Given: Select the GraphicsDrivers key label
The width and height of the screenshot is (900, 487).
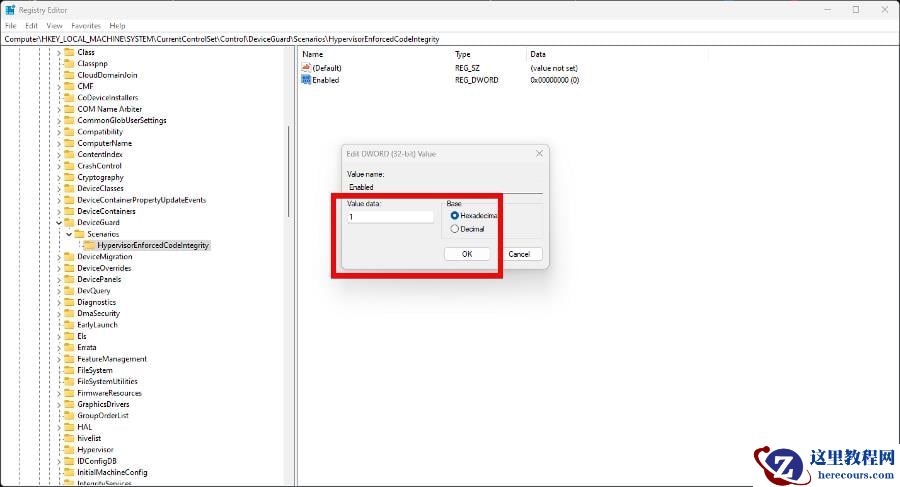Looking at the screenshot, I should pyautogui.click(x=103, y=404).
